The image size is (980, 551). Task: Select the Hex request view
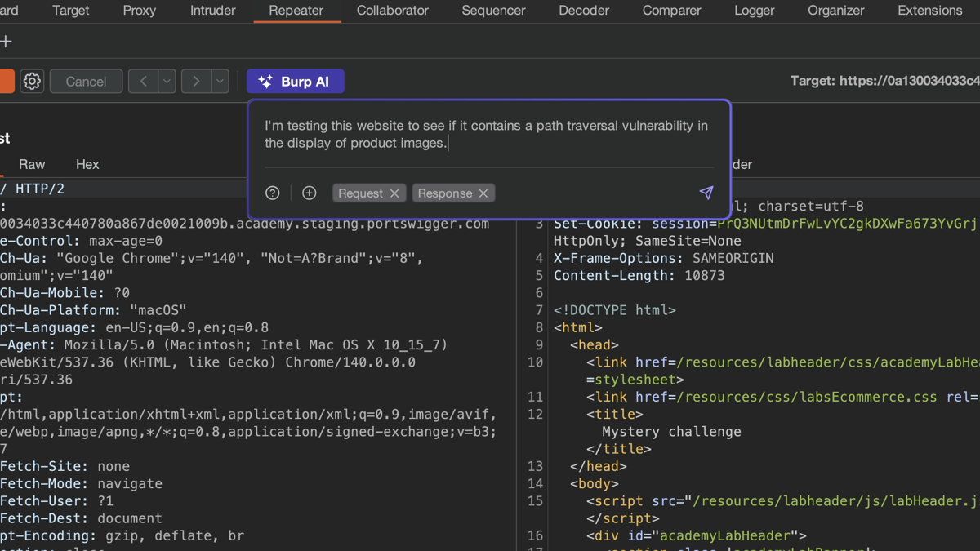click(87, 164)
